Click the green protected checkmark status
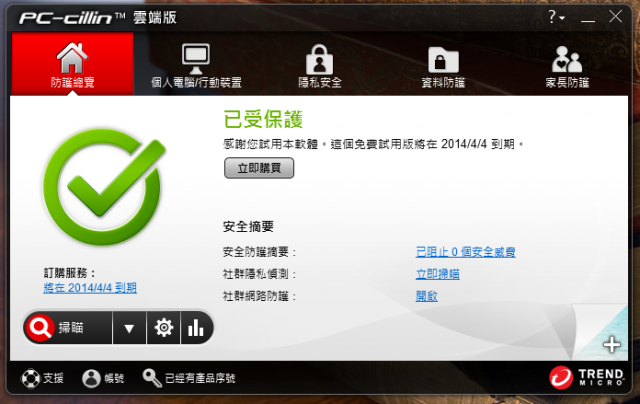The width and height of the screenshot is (640, 404). 104,187
